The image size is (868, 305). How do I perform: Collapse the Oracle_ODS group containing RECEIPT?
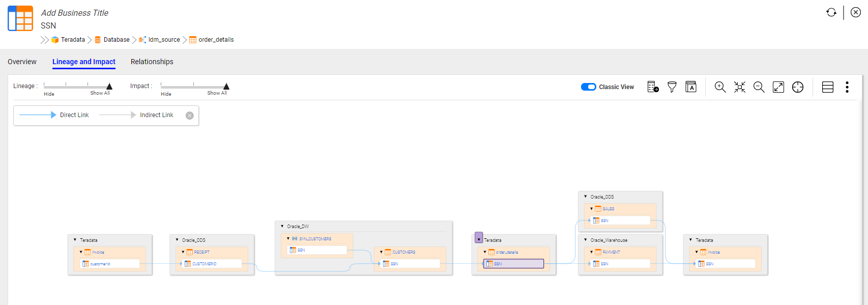tap(177, 240)
